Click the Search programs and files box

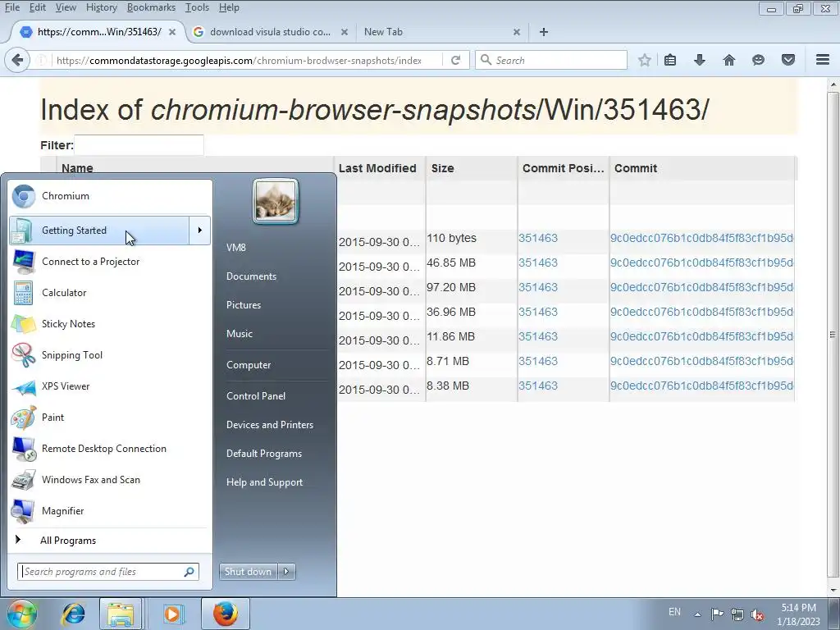[107, 572]
